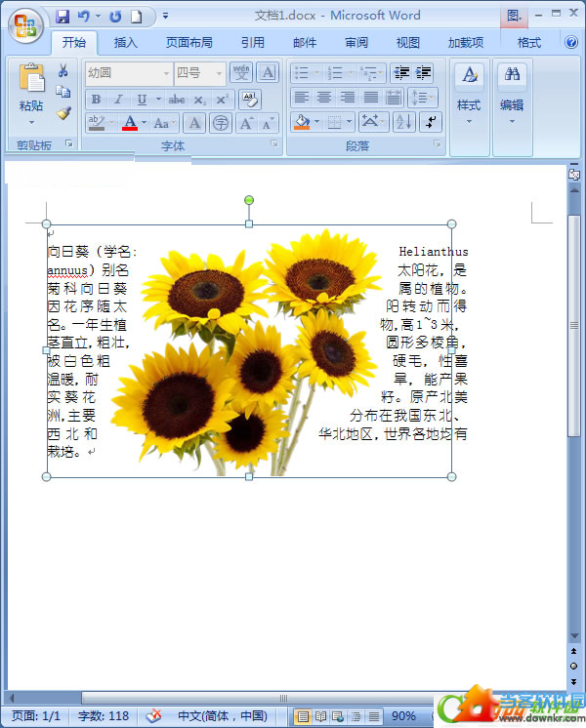Open Word help question mark
Image resolution: width=586 pixels, height=728 pixels.
point(571,42)
